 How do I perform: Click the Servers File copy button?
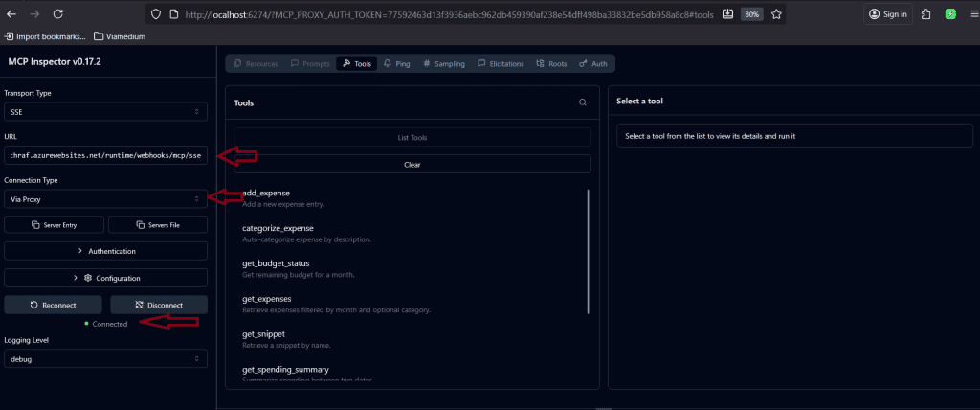point(158,225)
